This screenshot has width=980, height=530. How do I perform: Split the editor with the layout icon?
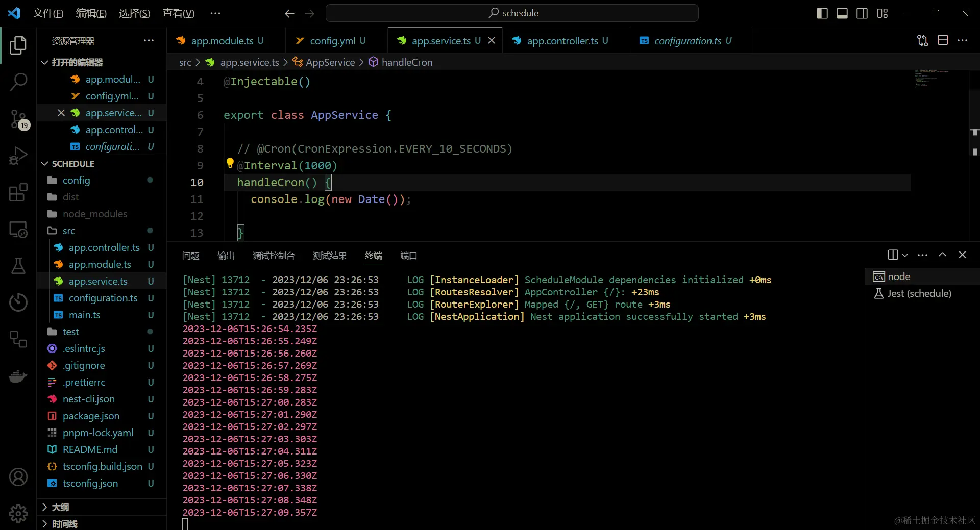point(943,40)
